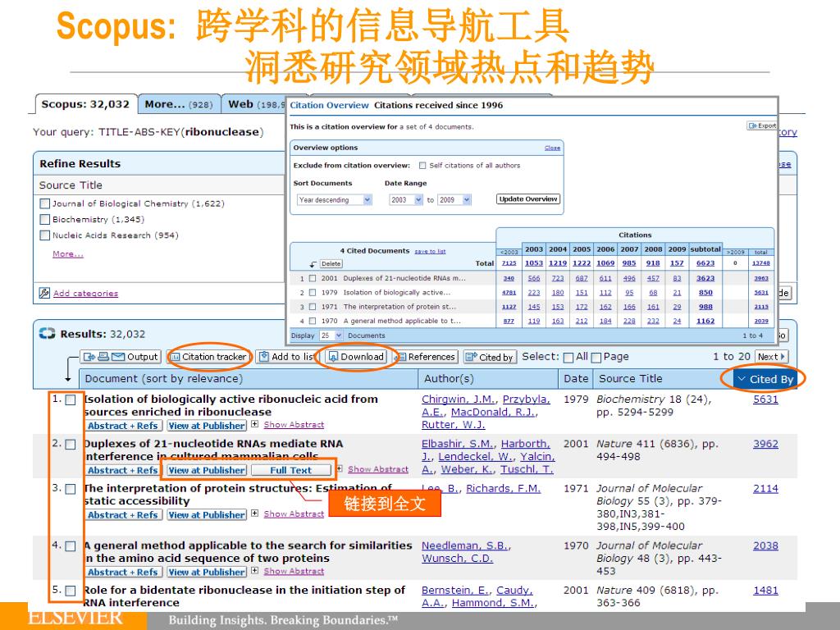Select the All results checkbox

click(568, 358)
